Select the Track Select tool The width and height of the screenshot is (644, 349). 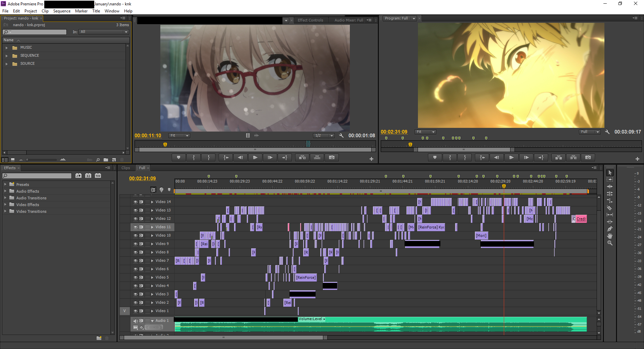pos(610,180)
